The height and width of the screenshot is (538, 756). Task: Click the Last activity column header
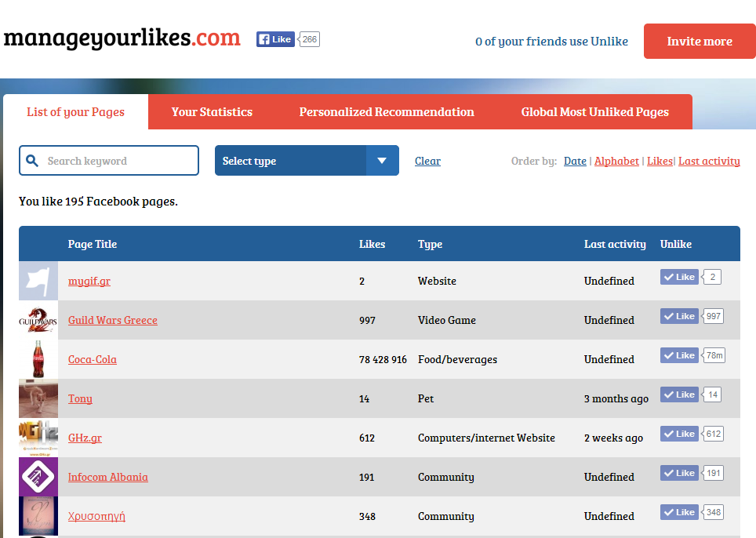point(615,245)
